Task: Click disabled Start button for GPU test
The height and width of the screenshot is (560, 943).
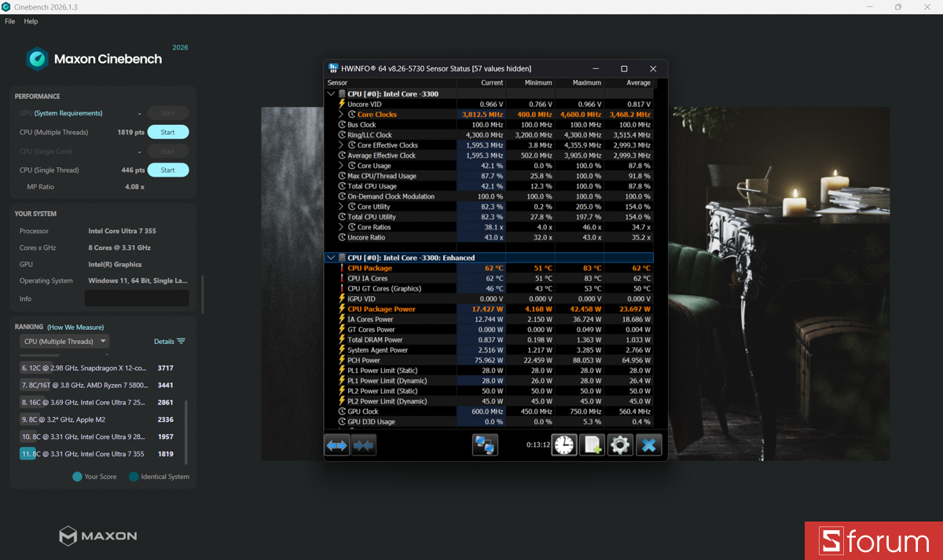Action: click(168, 113)
